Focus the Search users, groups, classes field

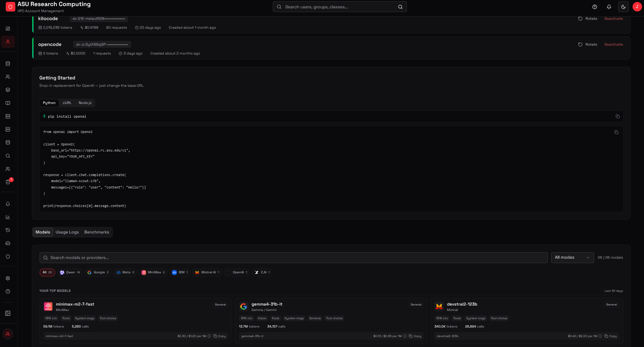click(x=340, y=7)
